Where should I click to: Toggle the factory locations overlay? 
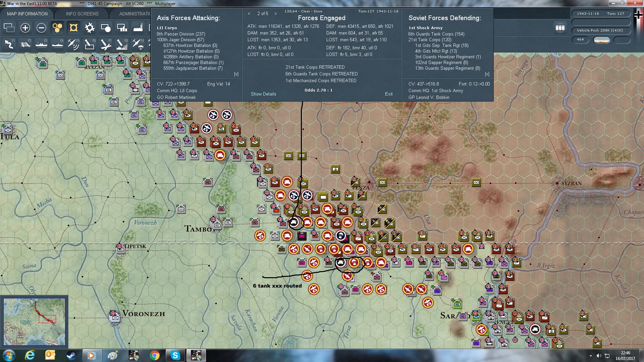[138, 27]
